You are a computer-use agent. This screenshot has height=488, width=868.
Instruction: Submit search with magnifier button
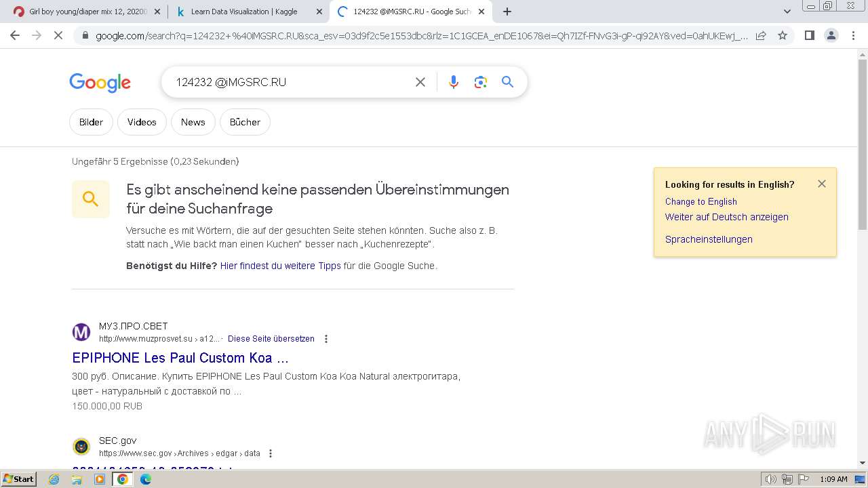[x=507, y=82]
